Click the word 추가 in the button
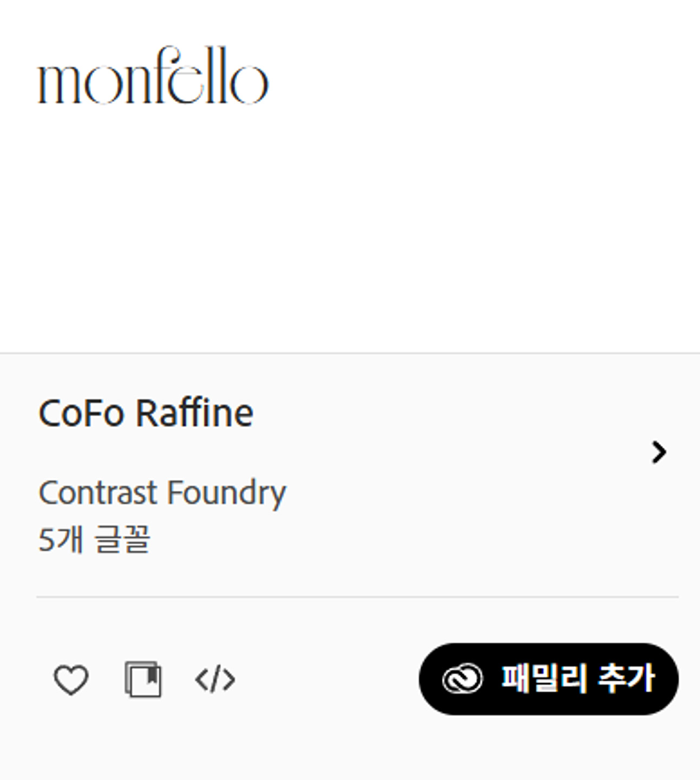 (x=626, y=678)
